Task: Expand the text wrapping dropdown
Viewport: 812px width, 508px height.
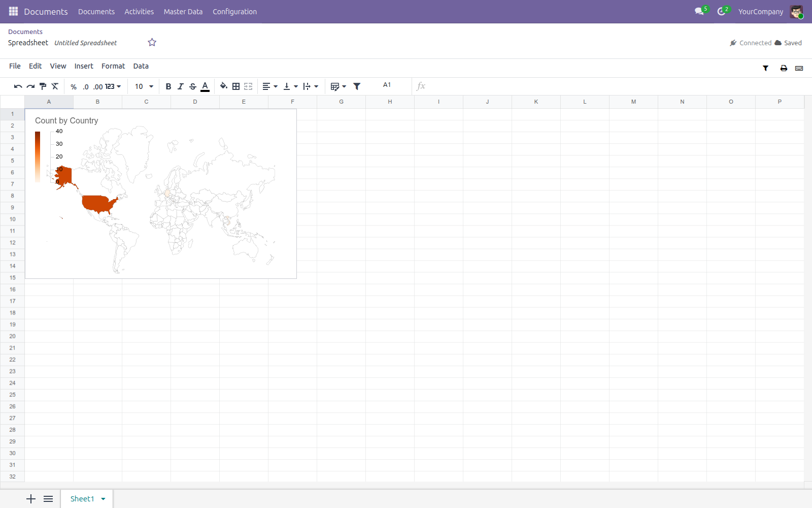Action: pos(311,87)
